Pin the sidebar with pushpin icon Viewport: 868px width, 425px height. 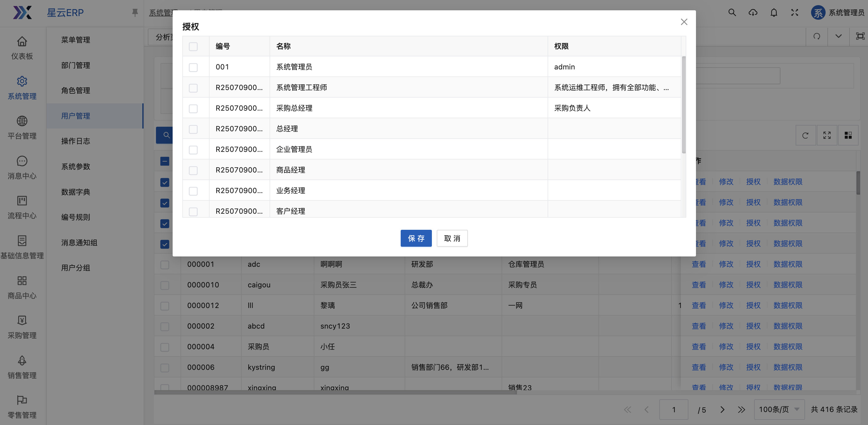(135, 12)
